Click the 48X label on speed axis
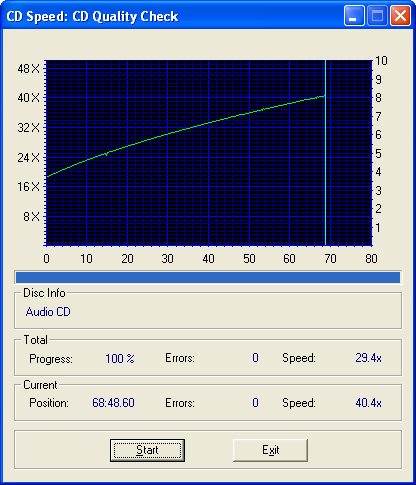Screen dimensions: 416x485 [28, 69]
